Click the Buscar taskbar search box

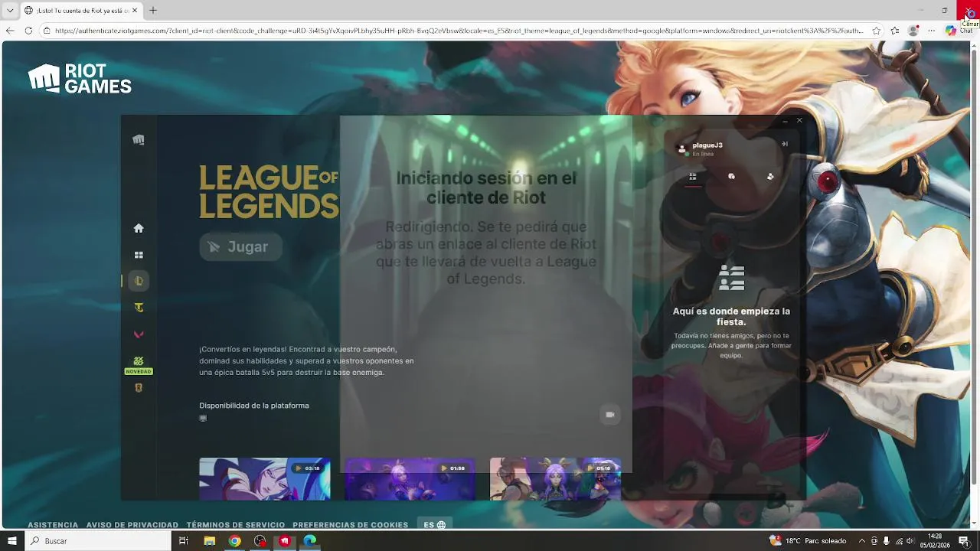pyautogui.click(x=98, y=541)
